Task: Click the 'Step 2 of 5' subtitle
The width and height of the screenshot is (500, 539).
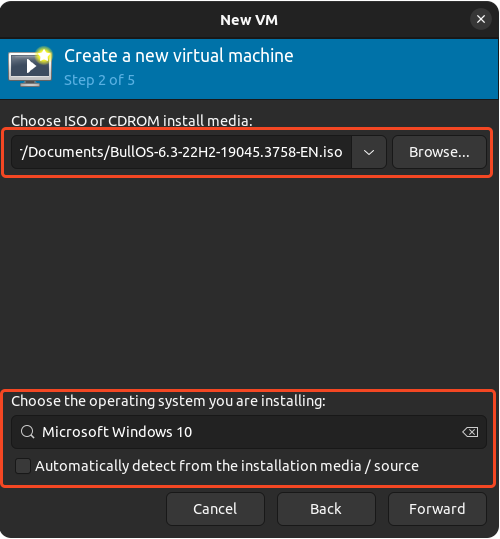Action: click(x=99, y=80)
